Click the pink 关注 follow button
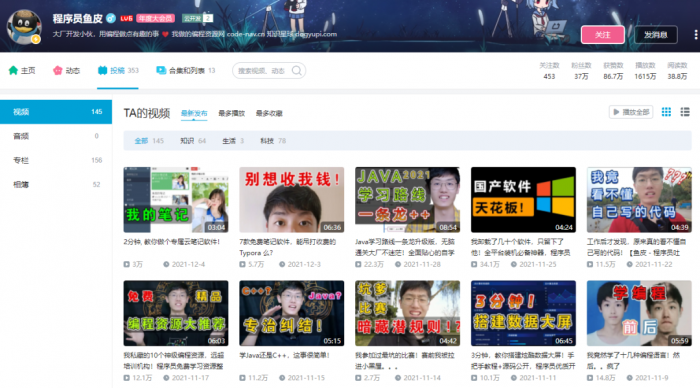This screenshot has width=700, height=388. (x=603, y=35)
